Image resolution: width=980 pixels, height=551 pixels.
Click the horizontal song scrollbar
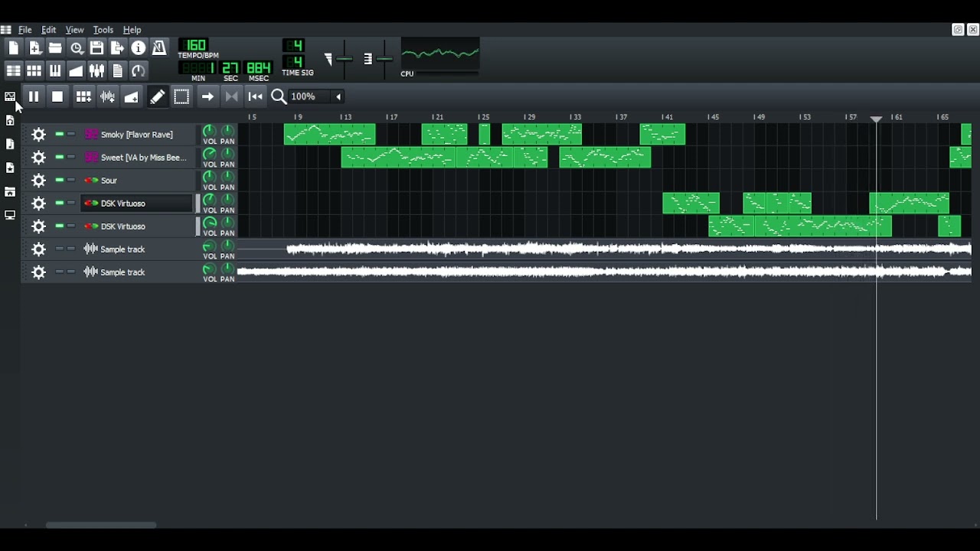[x=101, y=525]
